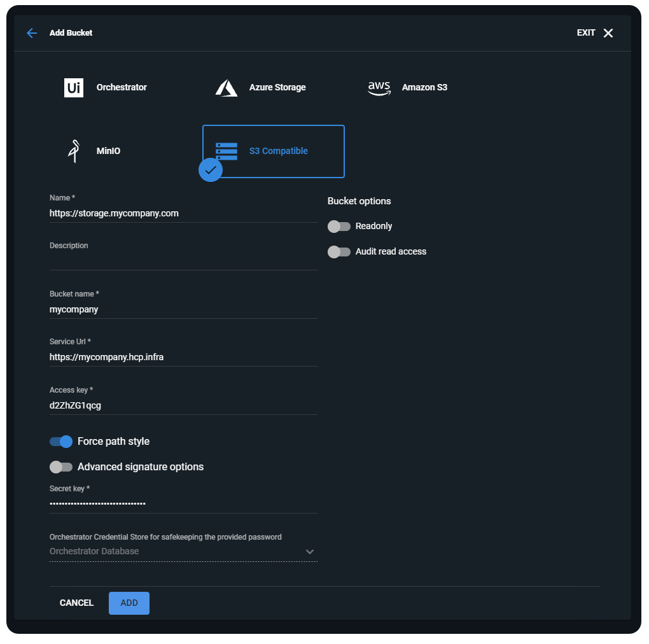The height and width of the screenshot is (644, 649).
Task: Choose the MinIO pelican icon
Action: tap(74, 151)
